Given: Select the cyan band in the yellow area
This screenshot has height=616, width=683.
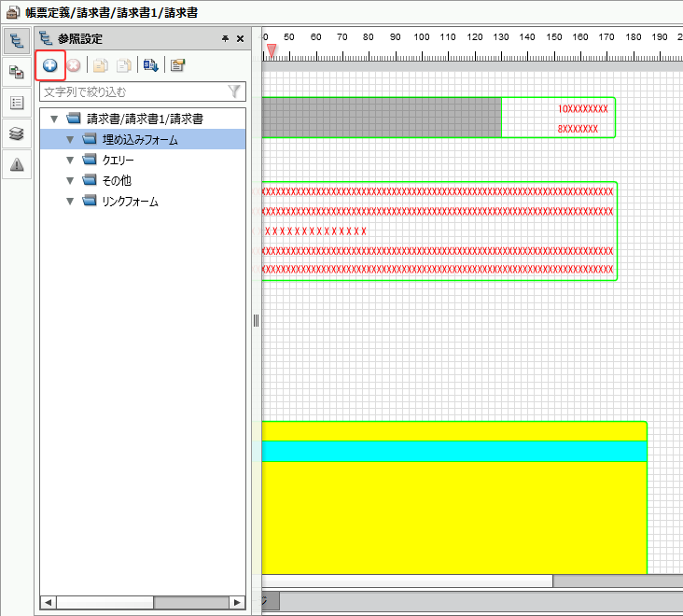Looking at the screenshot, I should [x=454, y=452].
